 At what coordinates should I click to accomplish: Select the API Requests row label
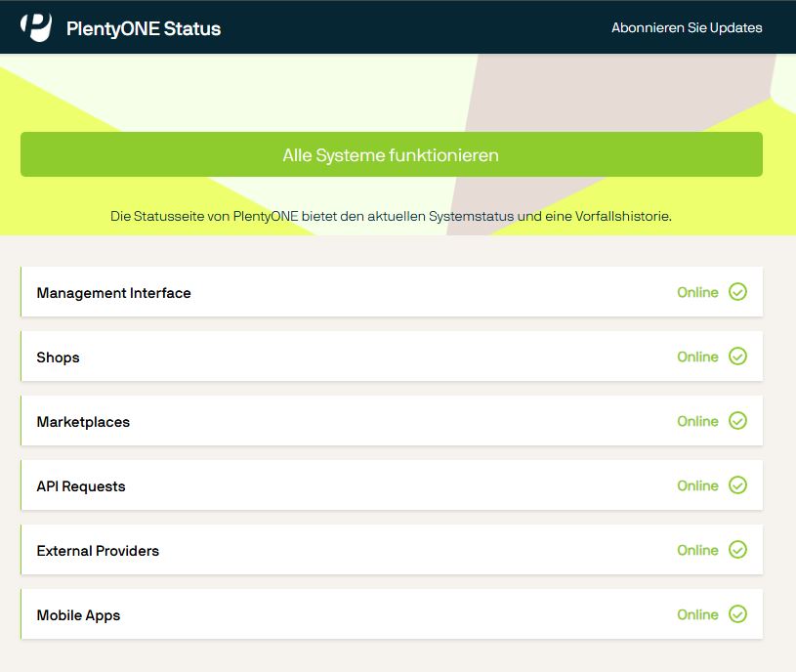(81, 486)
